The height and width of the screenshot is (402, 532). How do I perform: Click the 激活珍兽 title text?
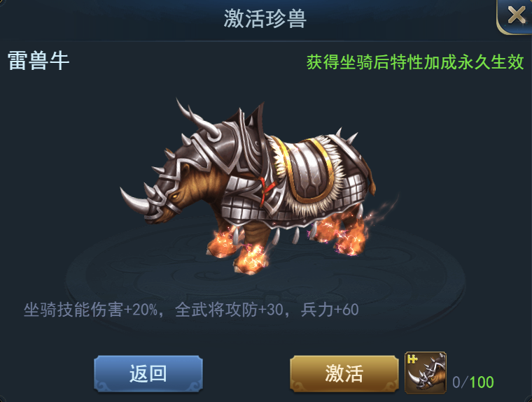tap(265, 19)
